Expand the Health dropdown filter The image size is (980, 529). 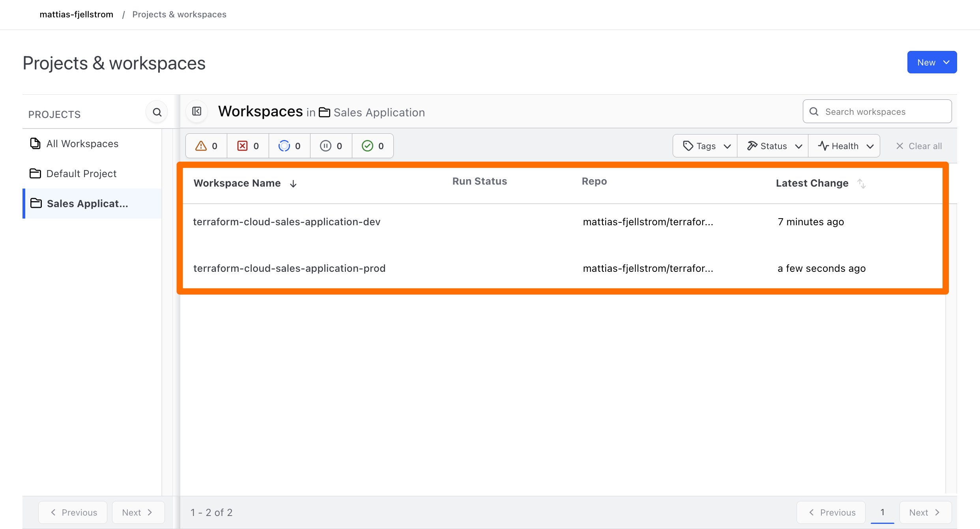pyautogui.click(x=845, y=146)
